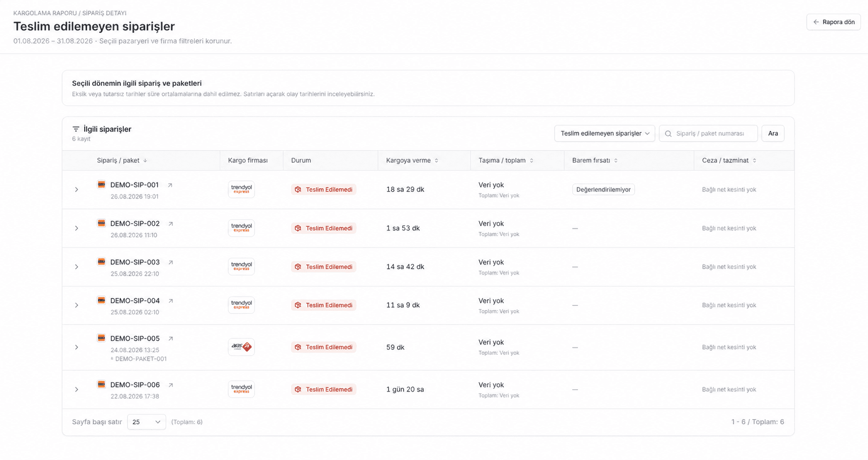Open external link icon beside DEMO-SIP-006

point(171,385)
